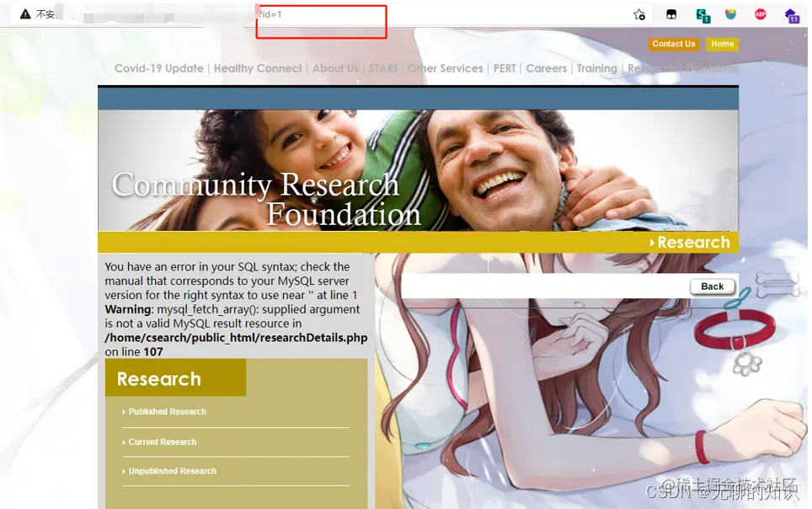Click the Community Research Foundation banner image
The width and height of the screenshot is (812, 509).
click(418, 170)
